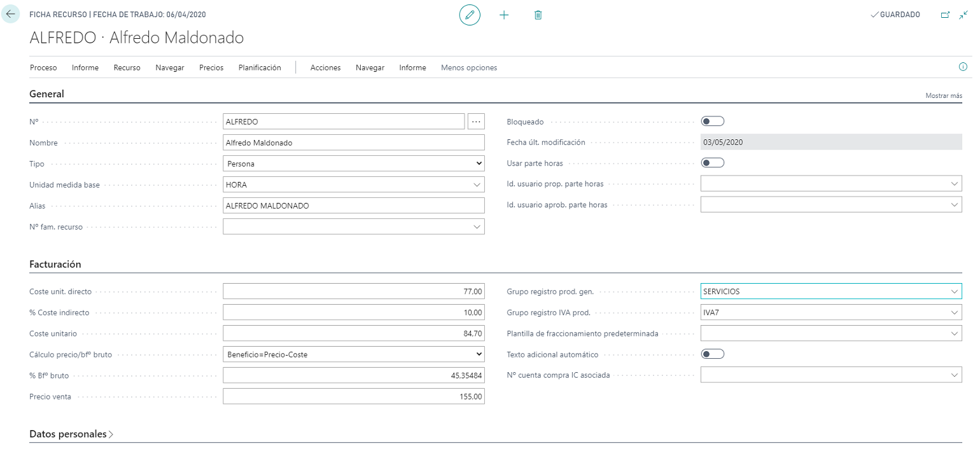The height and width of the screenshot is (465, 980).
Task: Open the Precios menu
Action: (x=211, y=67)
